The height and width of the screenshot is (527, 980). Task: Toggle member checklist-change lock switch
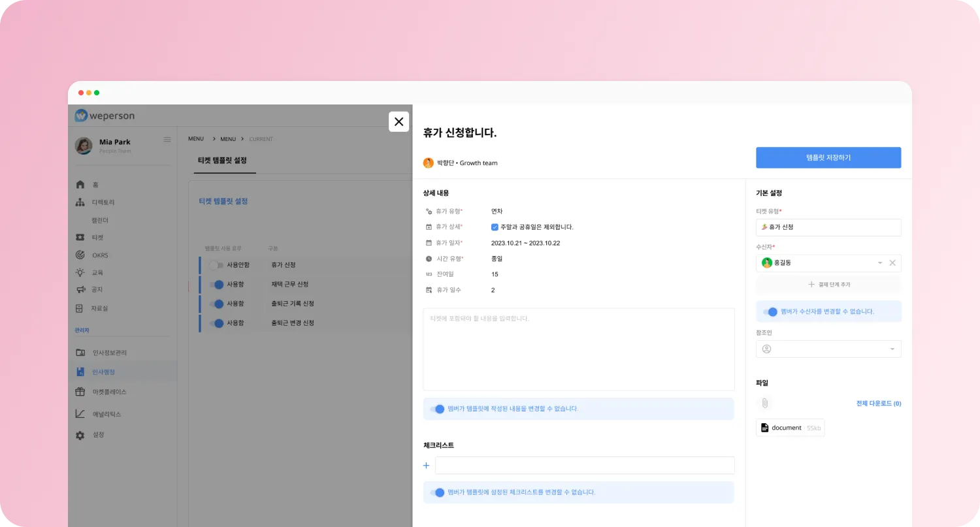pos(437,492)
